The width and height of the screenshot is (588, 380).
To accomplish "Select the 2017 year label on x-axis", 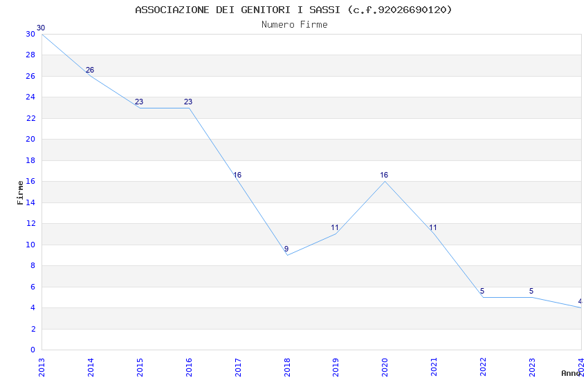I will coord(238,368).
